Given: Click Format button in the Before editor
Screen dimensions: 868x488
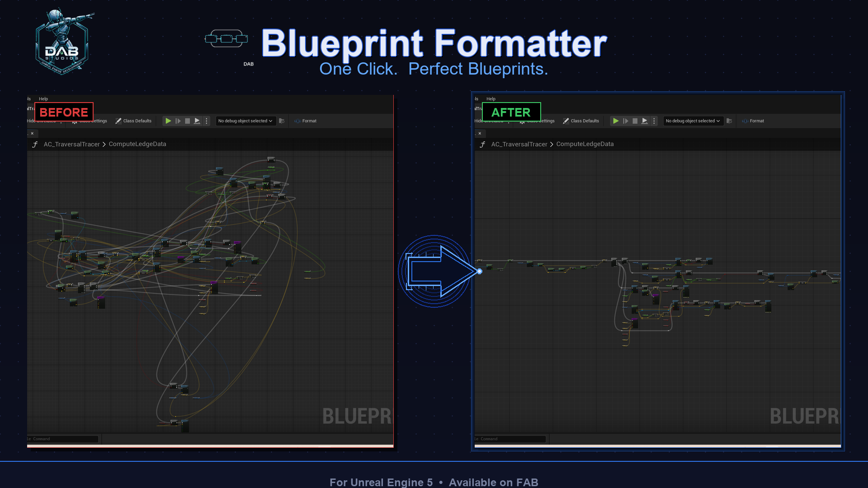Looking at the screenshot, I should coord(306,121).
